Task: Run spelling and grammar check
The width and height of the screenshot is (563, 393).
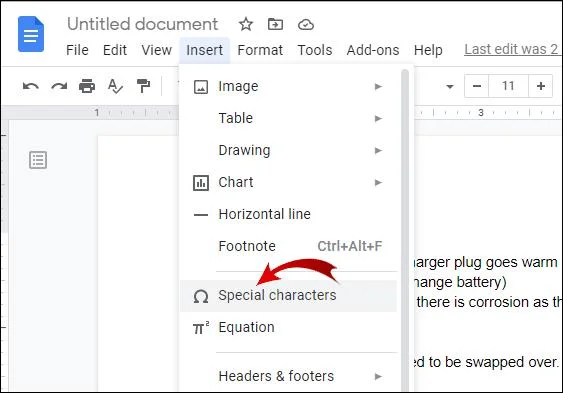Action: [x=115, y=86]
